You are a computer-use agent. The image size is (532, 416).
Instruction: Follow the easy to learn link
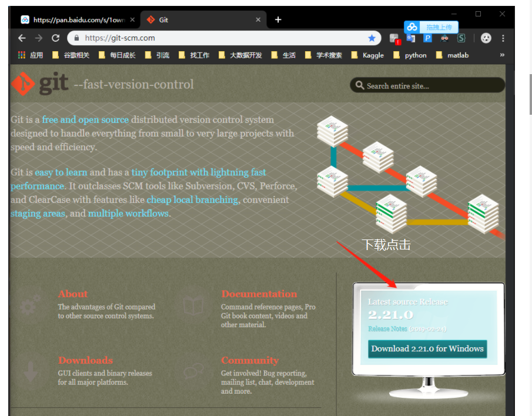61,172
